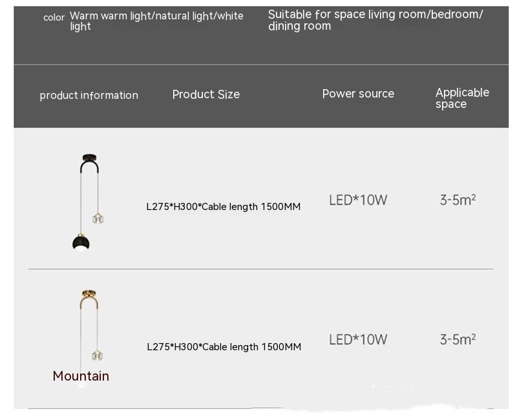The width and height of the screenshot is (517, 420).
Task: Click 3-5m² in the gold lamp row
Action: click(458, 339)
